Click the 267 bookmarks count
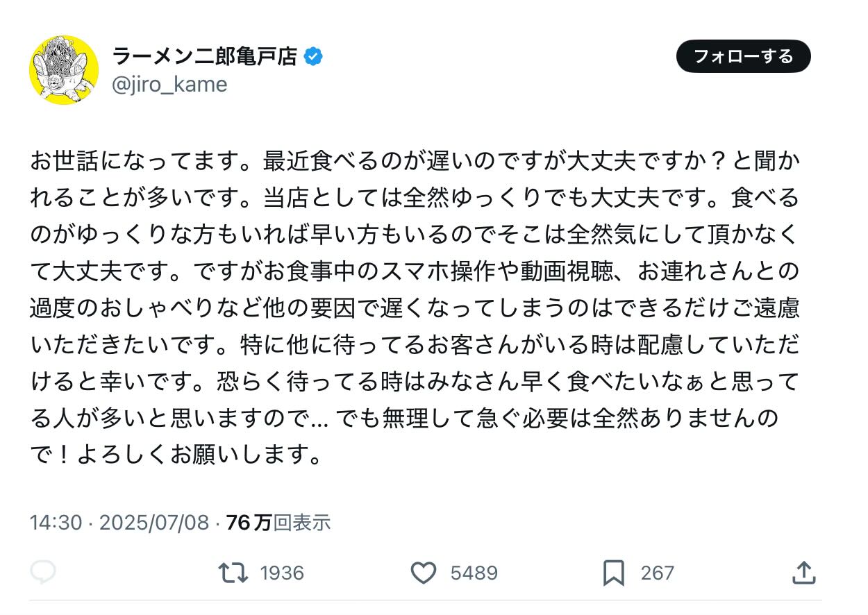 pyautogui.click(x=657, y=573)
